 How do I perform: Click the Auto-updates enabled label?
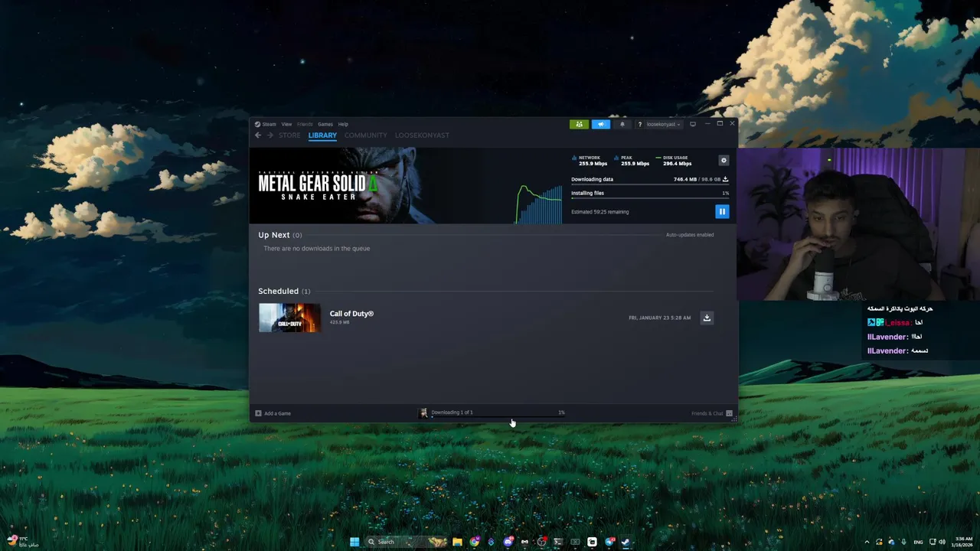pos(690,235)
